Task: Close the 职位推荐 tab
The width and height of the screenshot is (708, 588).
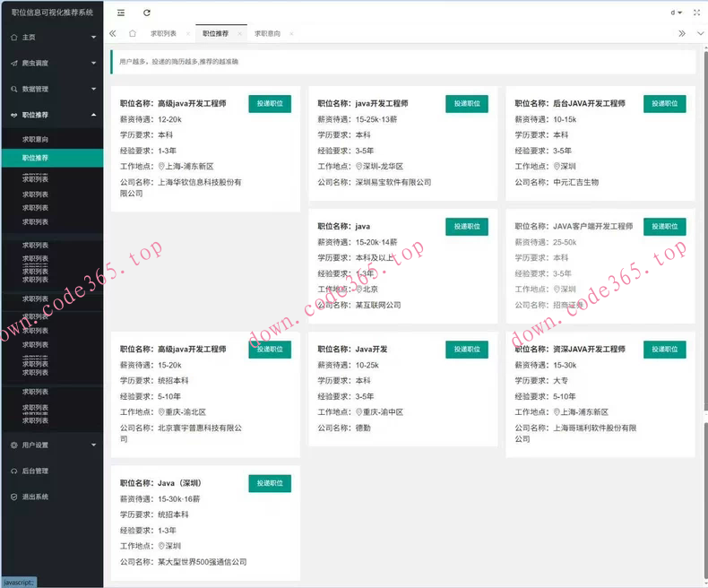Action: click(240, 33)
